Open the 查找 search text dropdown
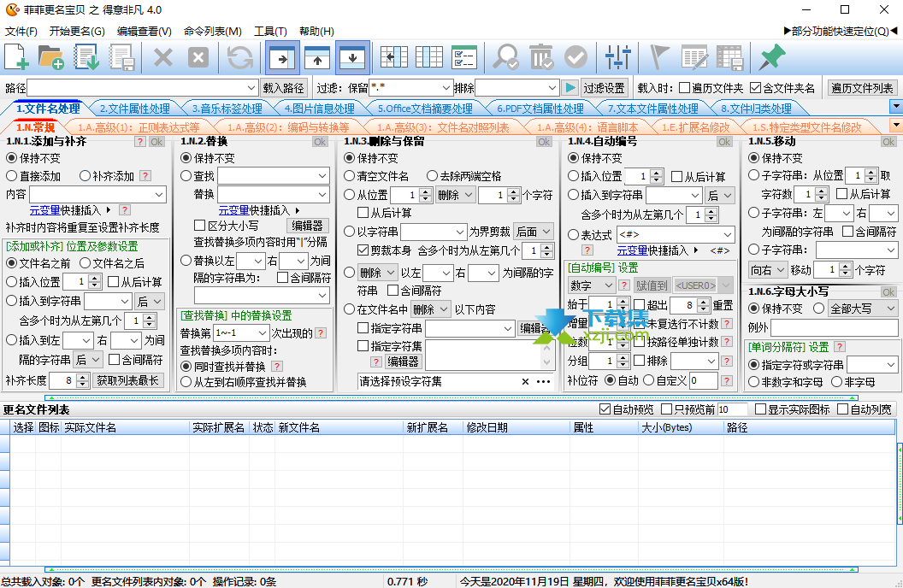The height and width of the screenshot is (588, 903). 322,176
